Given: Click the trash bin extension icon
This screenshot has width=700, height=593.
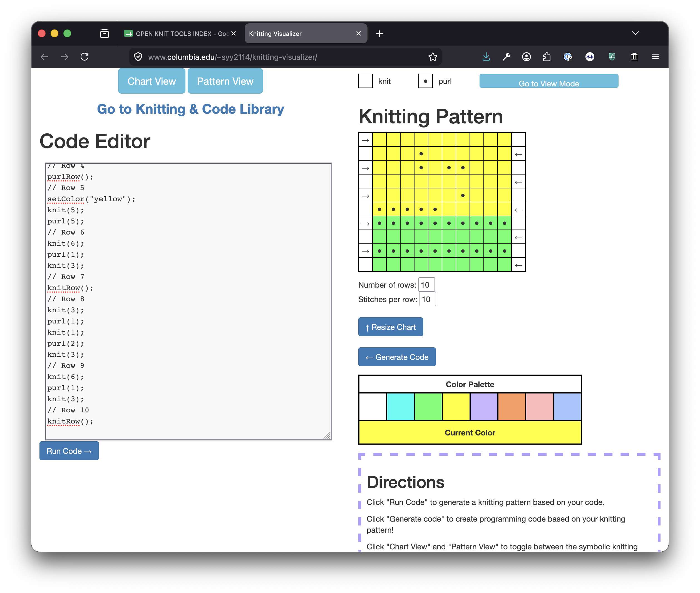Looking at the screenshot, I should click(x=634, y=57).
